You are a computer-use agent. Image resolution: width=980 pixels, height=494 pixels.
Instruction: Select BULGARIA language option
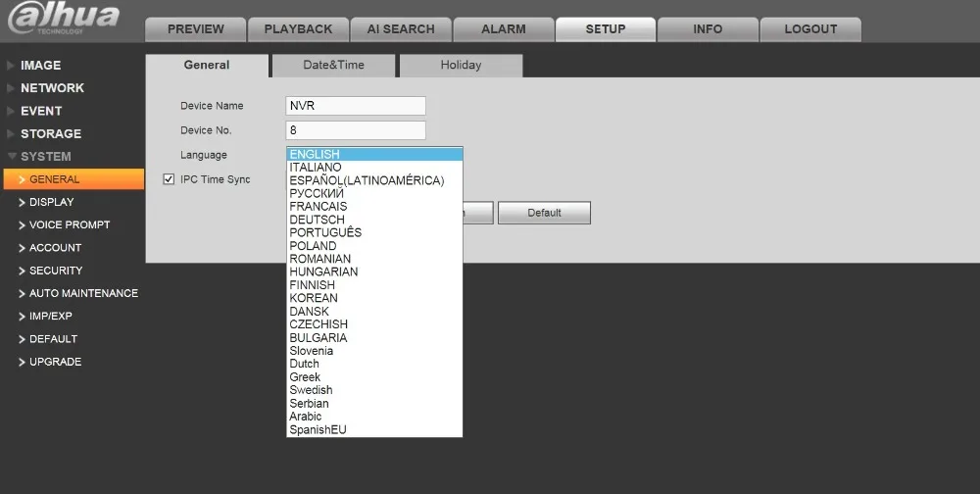[374, 338]
